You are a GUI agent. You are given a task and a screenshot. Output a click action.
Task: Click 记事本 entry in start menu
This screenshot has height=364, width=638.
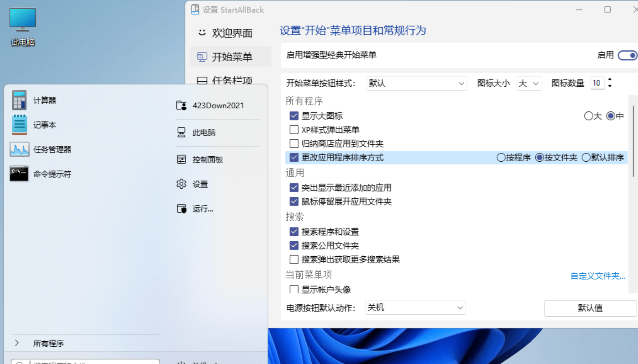tap(45, 125)
